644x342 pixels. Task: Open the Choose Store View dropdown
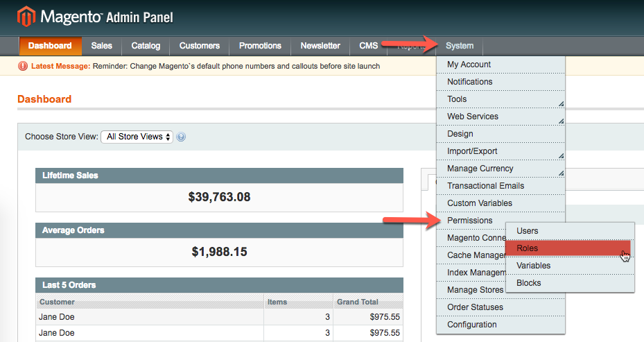pyautogui.click(x=137, y=137)
